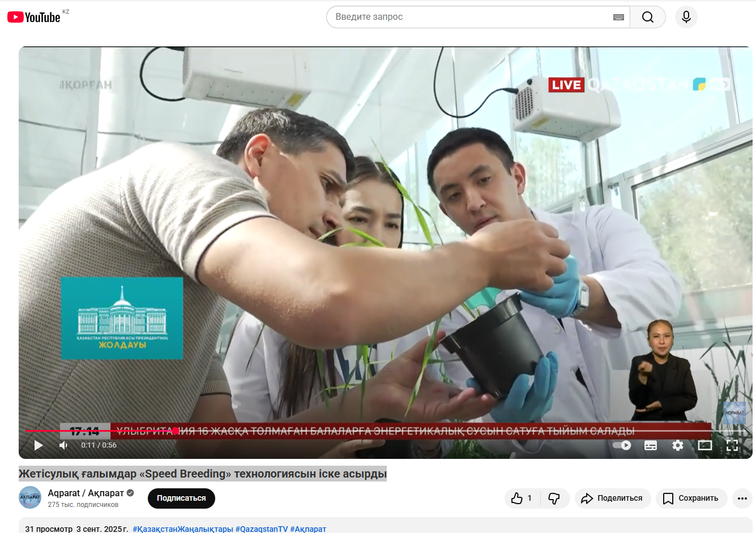This screenshot has height=533, width=756.
Task: Save video using Сохранить button
Action: pyautogui.click(x=691, y=498)
